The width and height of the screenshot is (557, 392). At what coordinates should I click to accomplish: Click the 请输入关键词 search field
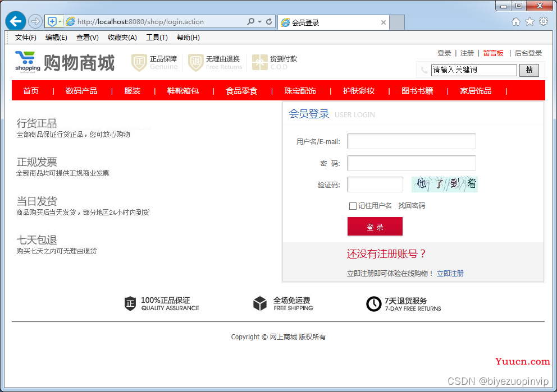click(x=474, y=70)
